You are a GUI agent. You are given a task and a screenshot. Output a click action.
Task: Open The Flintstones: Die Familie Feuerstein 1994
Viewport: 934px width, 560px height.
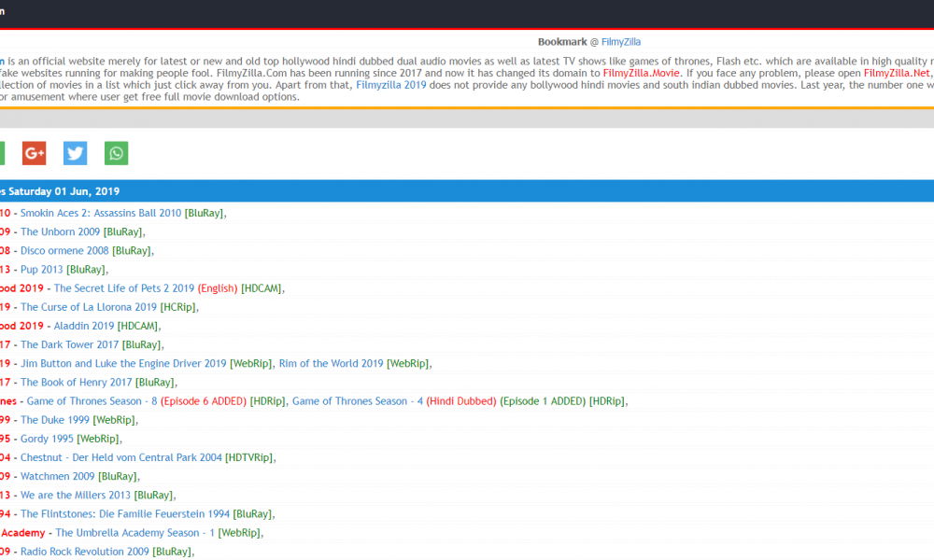point(124,514)
